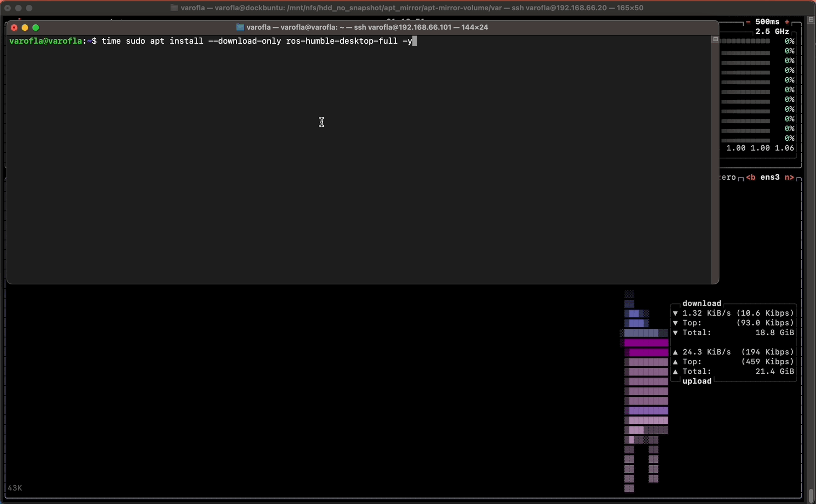Click the red close button of the varofla@varofla window
The image size is (816, 504).
[x=14, y=28]
